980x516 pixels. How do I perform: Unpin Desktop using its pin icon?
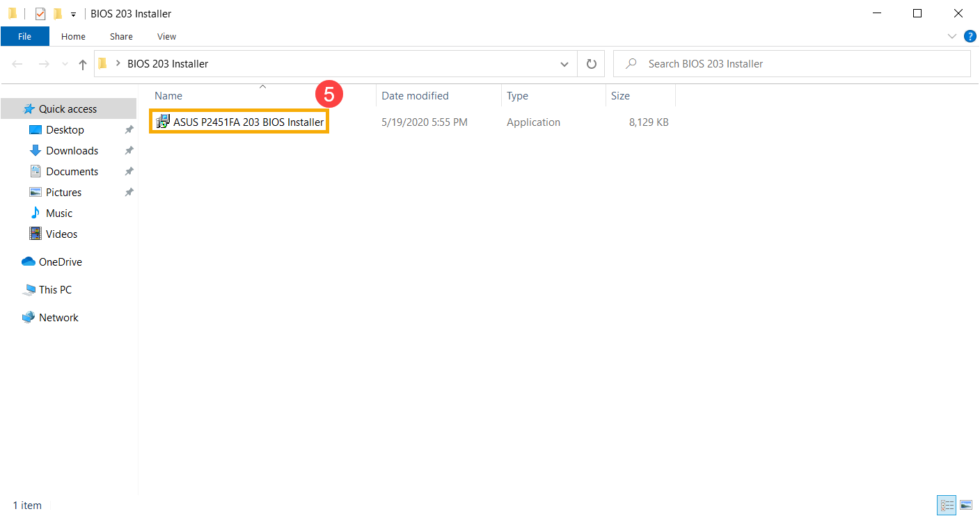click(129, 130)
